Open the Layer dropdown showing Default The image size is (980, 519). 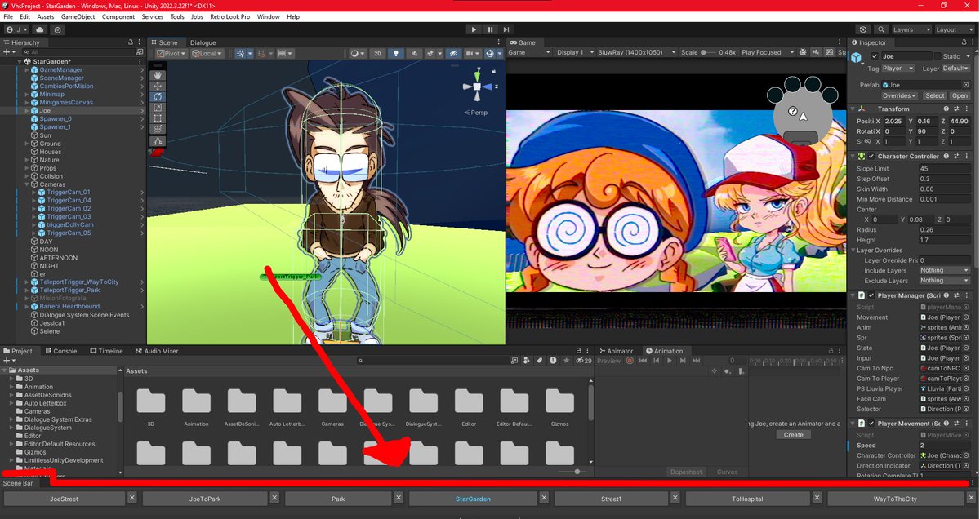point(956,69)
